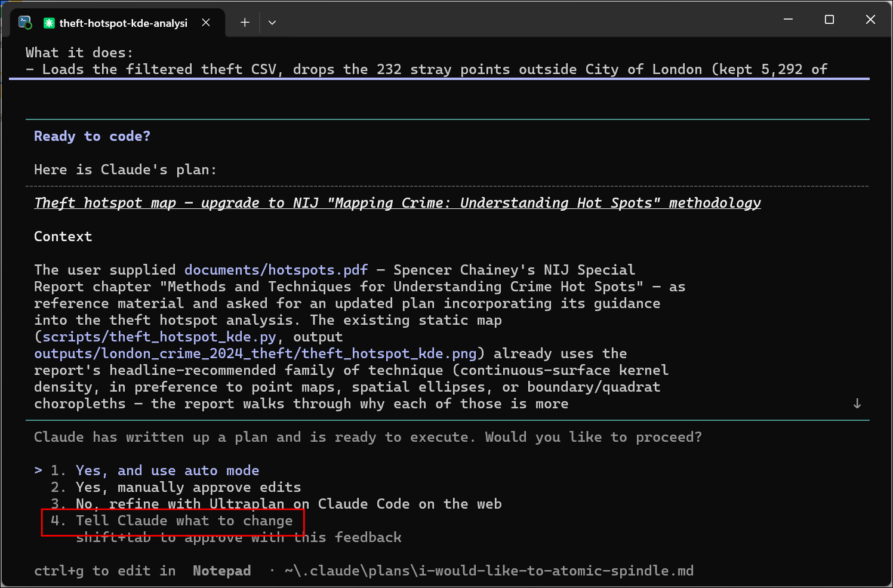Screen dimensions: 893x588
Task: Click the "ctrl+g to edit in Notepad" hint
Action: click(x=143, y=571)
